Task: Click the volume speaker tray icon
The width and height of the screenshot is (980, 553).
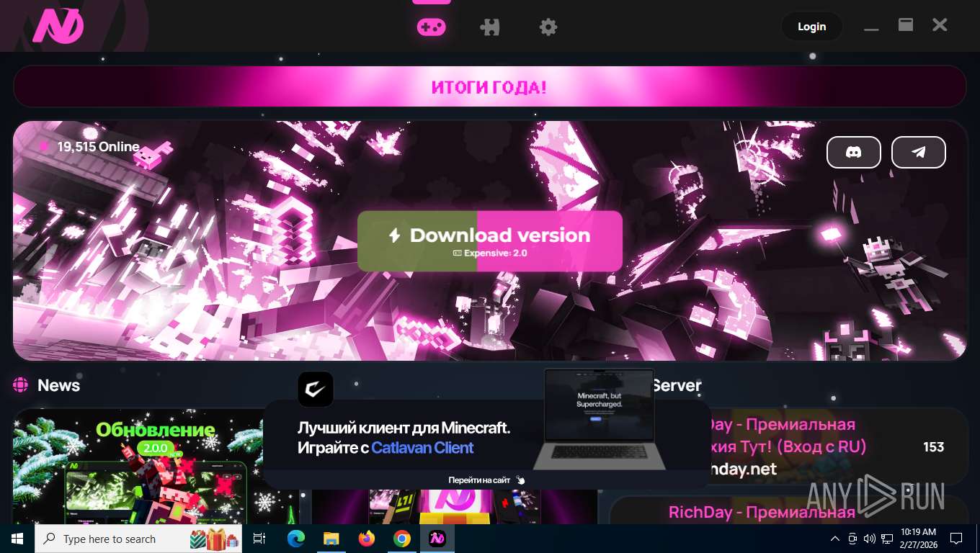Action: pos(870,539)
